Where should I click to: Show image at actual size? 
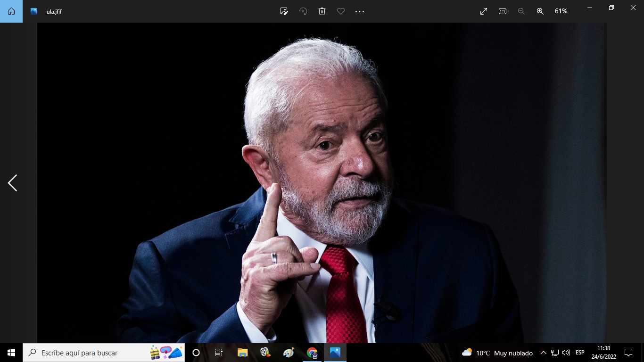click(503, 11)
